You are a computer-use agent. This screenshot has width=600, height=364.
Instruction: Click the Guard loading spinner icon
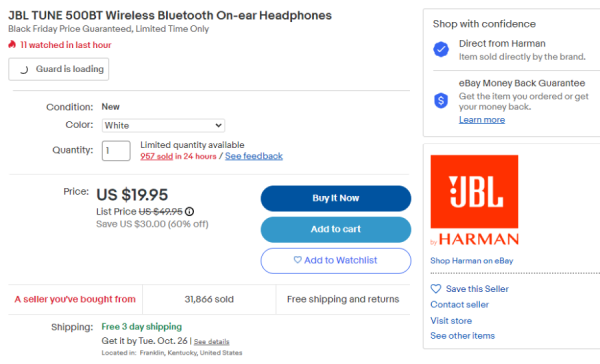[24, 69]
